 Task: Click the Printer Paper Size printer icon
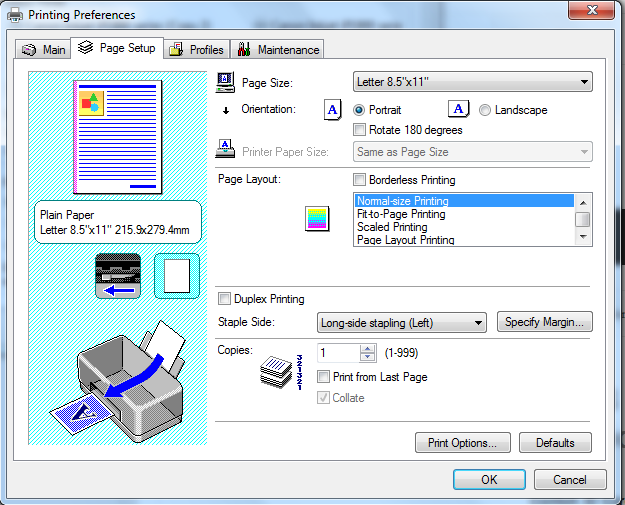pos(225,149)
